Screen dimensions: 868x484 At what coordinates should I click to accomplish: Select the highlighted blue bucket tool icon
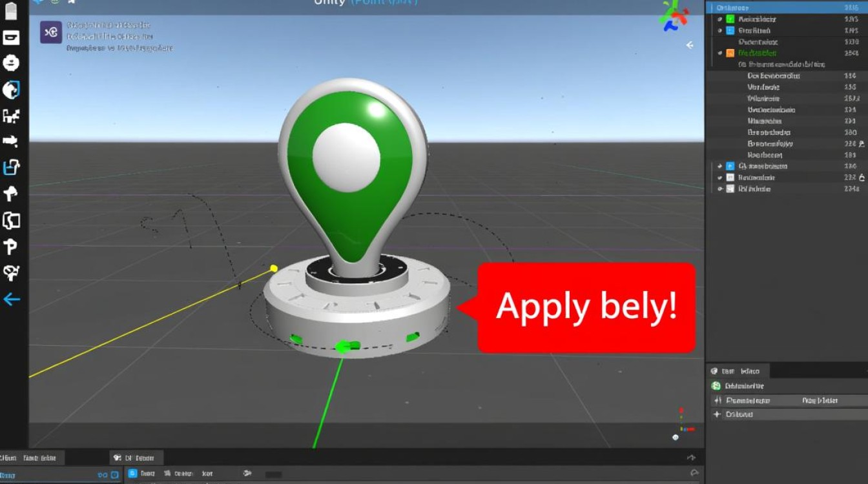tap(12, 168)
